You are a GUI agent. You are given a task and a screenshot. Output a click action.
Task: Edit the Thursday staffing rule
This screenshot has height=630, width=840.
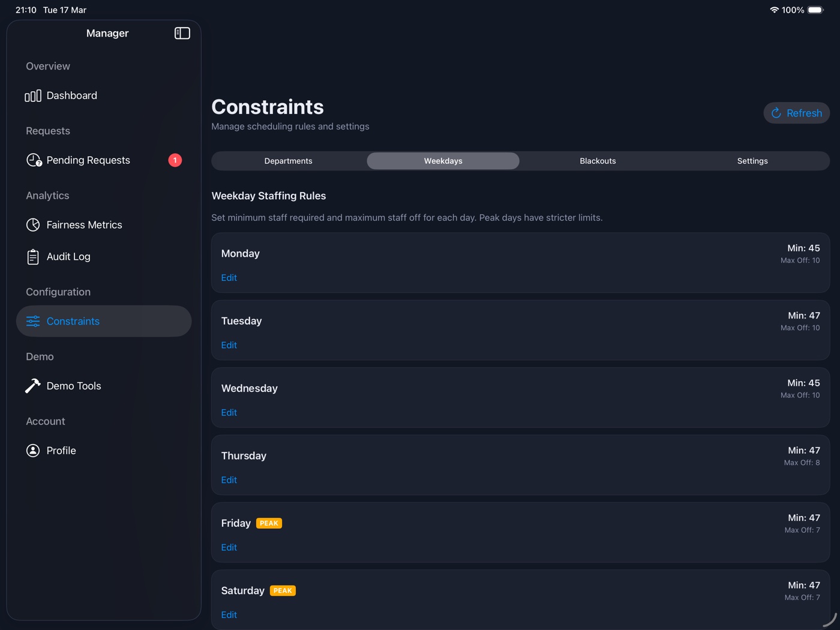tap(229, 480)
